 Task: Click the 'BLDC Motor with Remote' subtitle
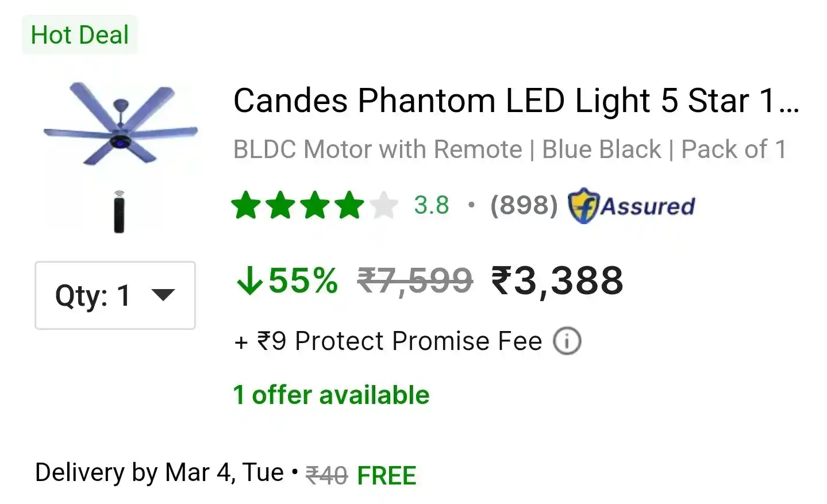pos(378,149)
